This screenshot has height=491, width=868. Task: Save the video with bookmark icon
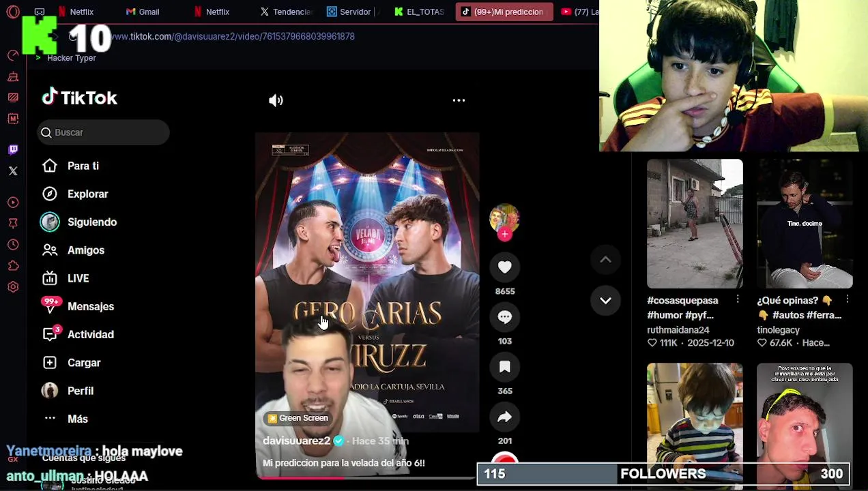tap(505, 367)
